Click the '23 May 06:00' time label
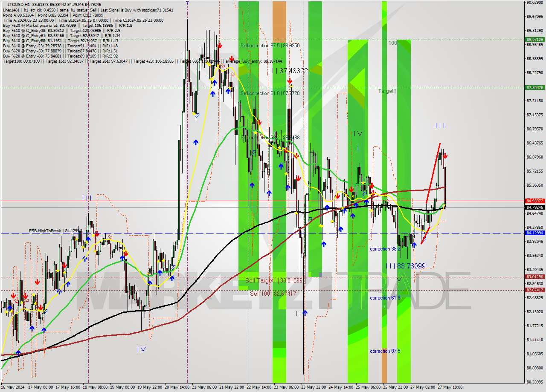Viewport: 546px width, 392px height. click(286, 387)
